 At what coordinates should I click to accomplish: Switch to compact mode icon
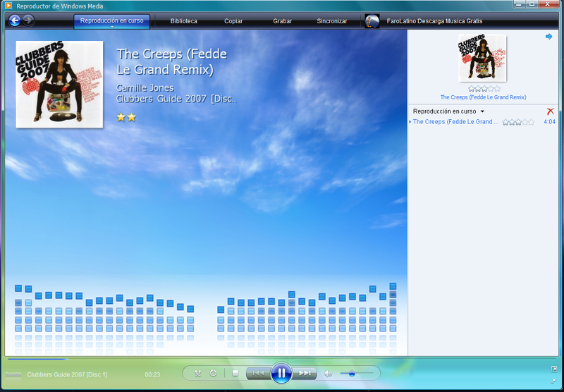pyautogui.click(x=553, y=380)
